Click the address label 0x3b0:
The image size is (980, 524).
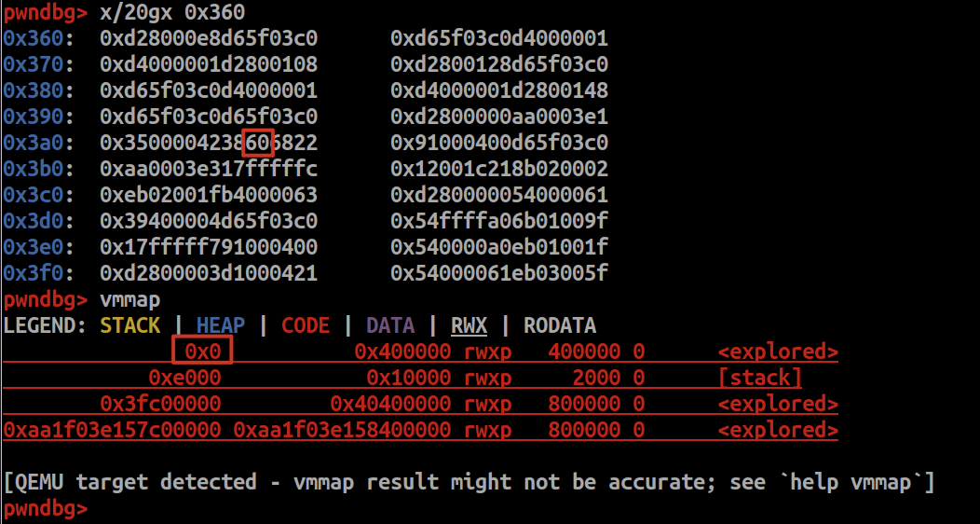click(x=38, y=170)
